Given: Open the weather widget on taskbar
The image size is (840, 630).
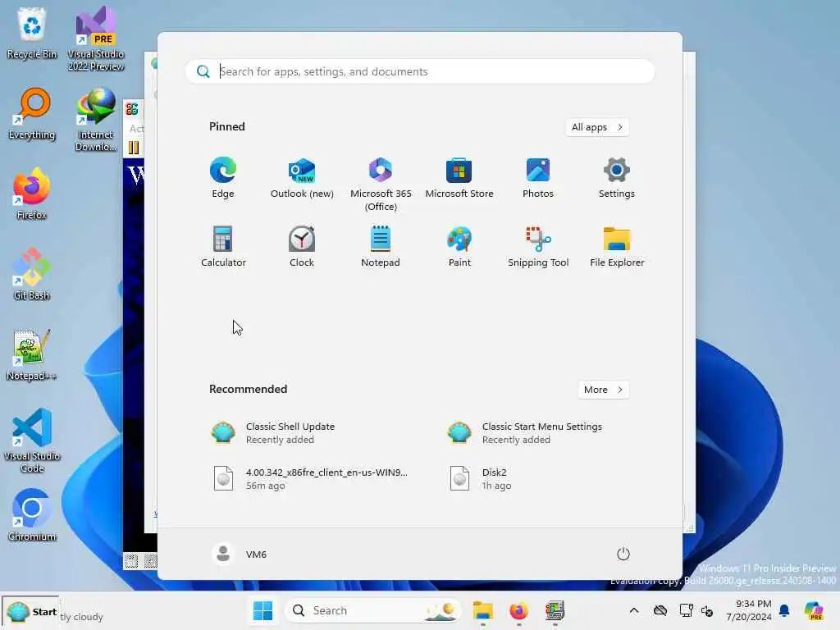Looking at the screenshot, I should point(80,617).
